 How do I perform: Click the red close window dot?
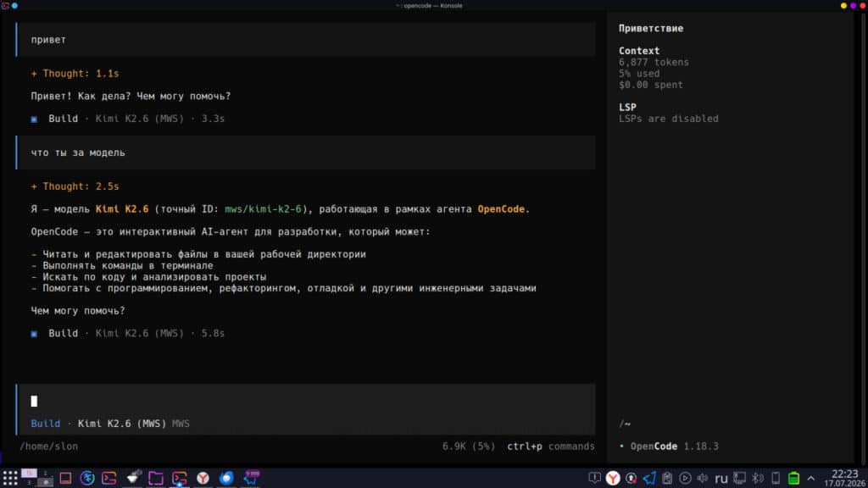[x=862, y=6]
